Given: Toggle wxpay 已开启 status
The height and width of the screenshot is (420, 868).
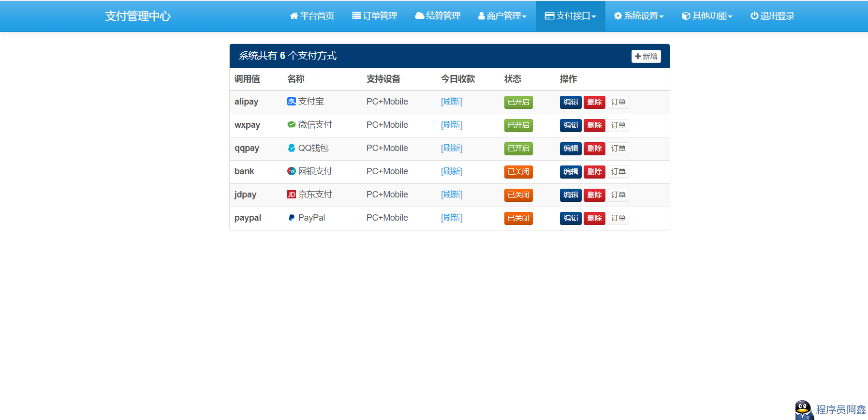Looking at the screenshot, I should (x=518, y=125).
